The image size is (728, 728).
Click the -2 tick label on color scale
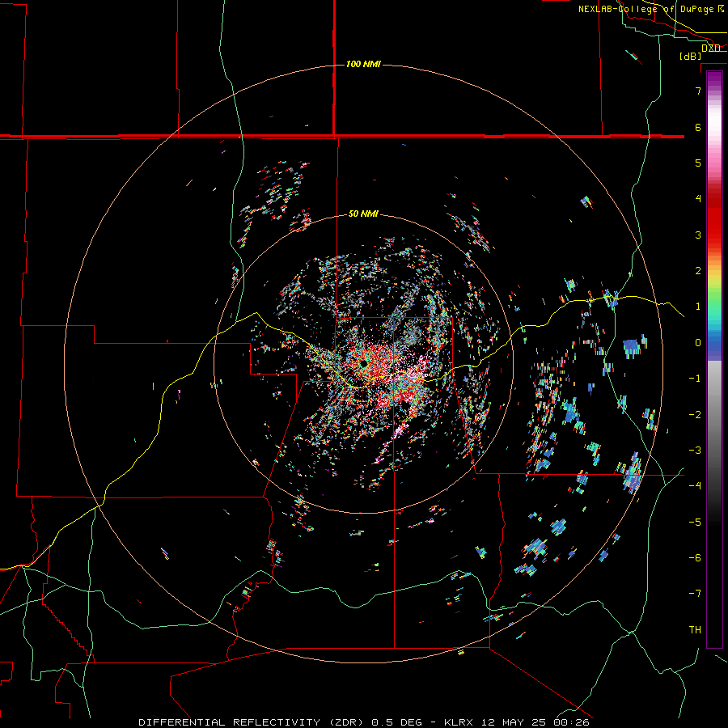pos(695,415)
